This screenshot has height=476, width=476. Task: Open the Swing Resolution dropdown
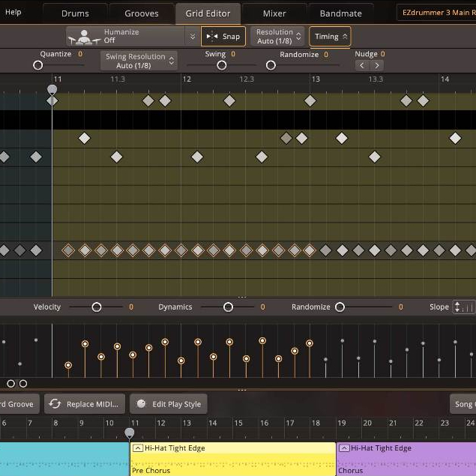pos(139,61)
